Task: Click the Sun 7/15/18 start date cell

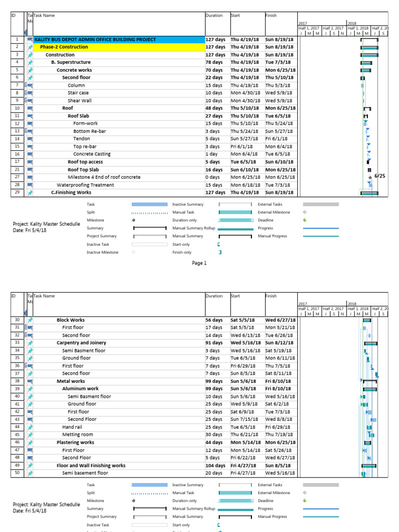Action: 244,419
